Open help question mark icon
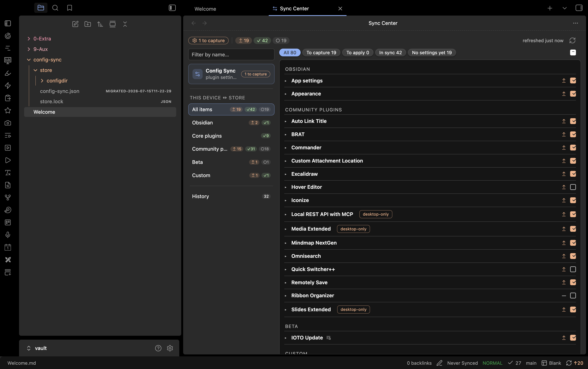This screenshot has width=588, height=369. coord(158,348)
